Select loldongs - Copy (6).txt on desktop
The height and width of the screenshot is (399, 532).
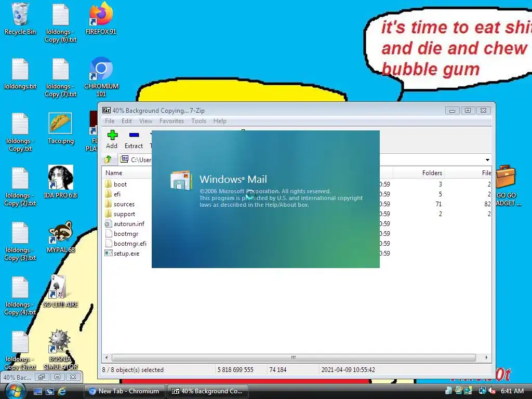(60, 23)
